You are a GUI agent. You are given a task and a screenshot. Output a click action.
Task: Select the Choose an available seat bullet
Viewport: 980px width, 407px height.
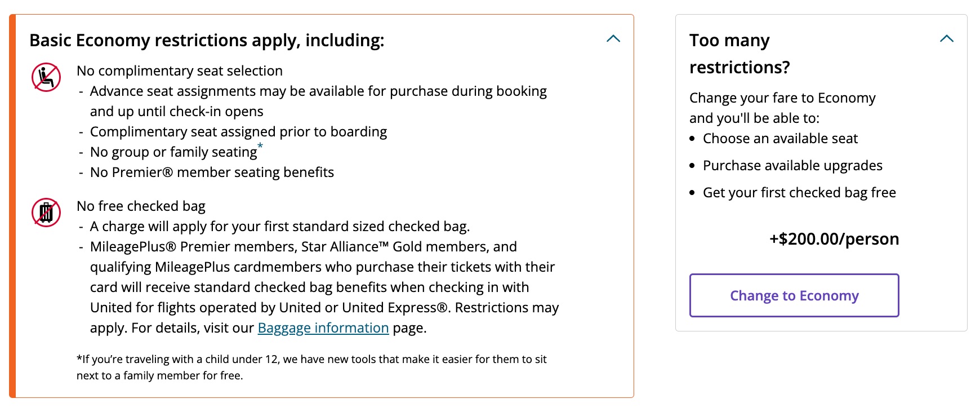point(780,138)
